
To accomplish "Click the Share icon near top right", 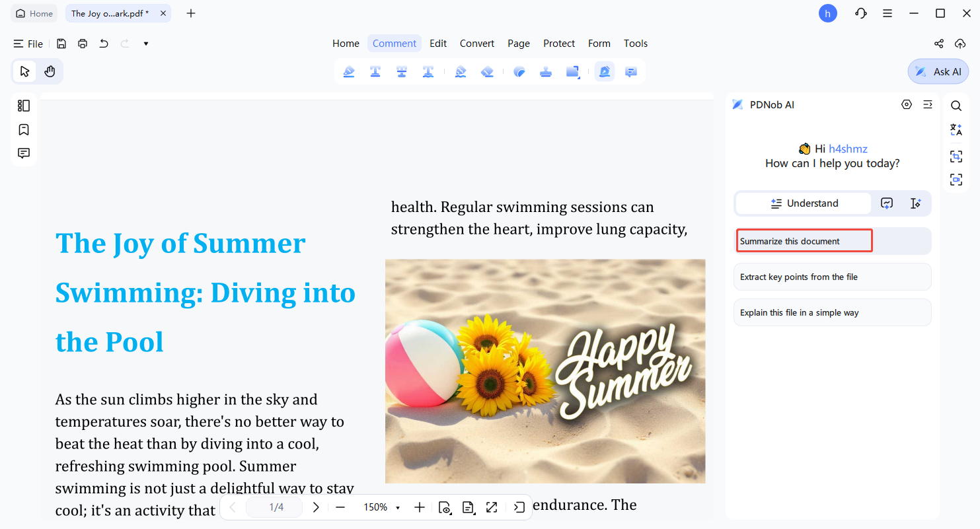I will click(938, 44).
